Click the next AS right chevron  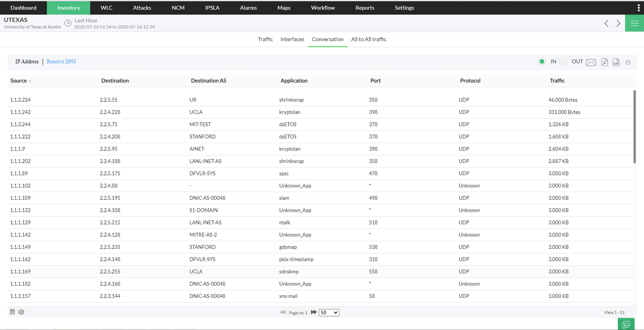pos(618,23)
